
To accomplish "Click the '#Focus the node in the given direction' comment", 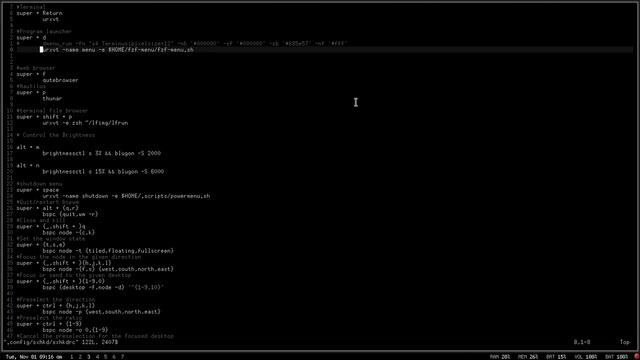I will [x=79, y=257].
